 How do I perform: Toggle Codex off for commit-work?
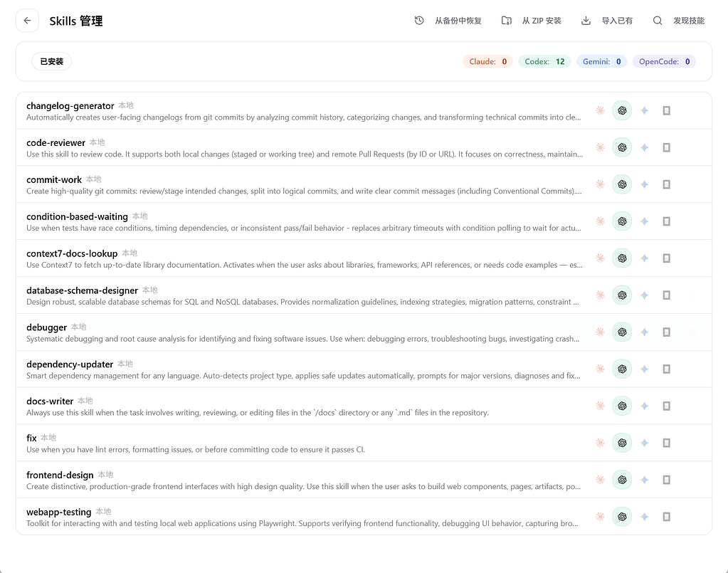[x=622, y=184]
